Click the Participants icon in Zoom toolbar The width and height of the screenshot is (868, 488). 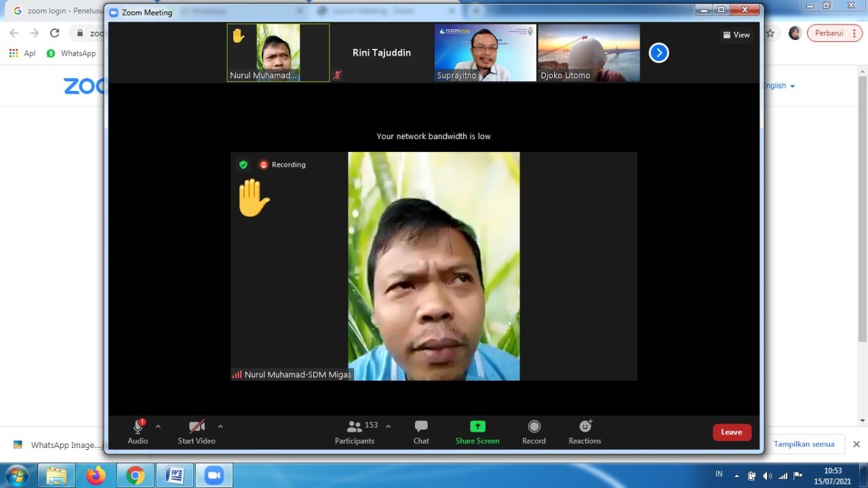tap(355, 427)
